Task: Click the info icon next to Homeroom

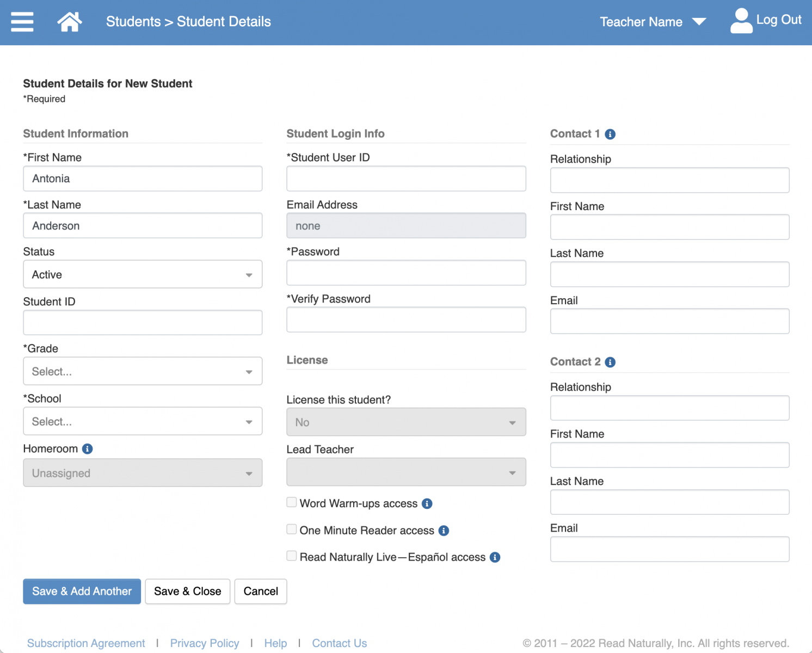Action: click(87, 448)
